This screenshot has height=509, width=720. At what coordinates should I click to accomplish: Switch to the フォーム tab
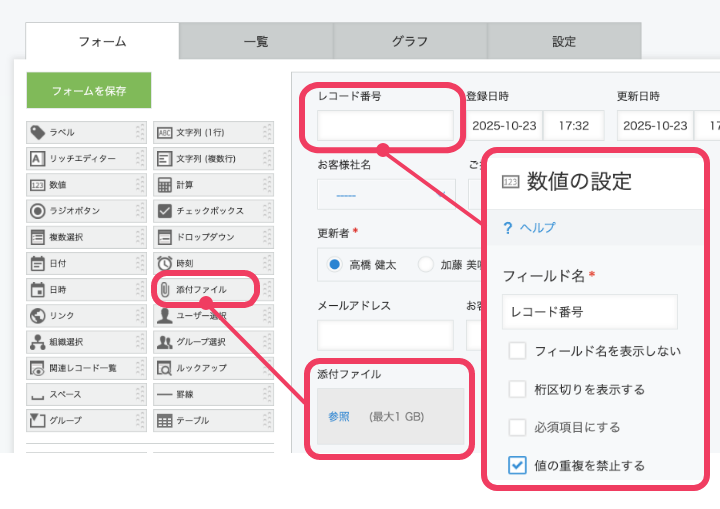tap(102, 41)
